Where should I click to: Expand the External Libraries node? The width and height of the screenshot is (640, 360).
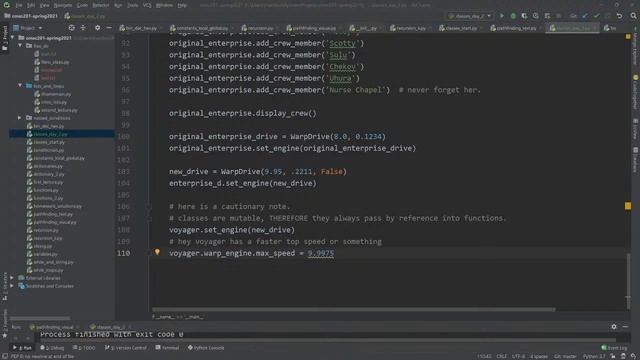[12, 278]
